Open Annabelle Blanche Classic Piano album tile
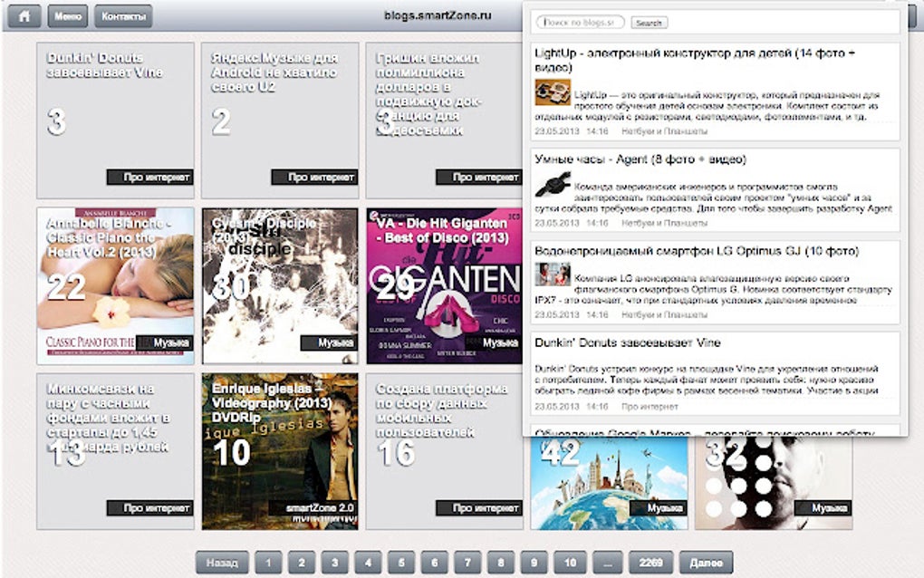Viewport: 924px width, 578px height. [116, 285]
